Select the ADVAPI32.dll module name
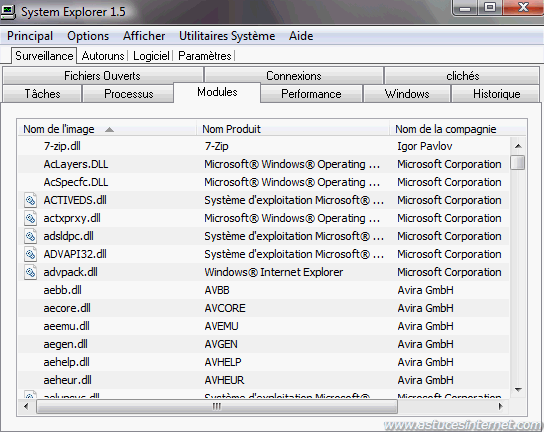544x432 pixels. click(x=75, y=255)
